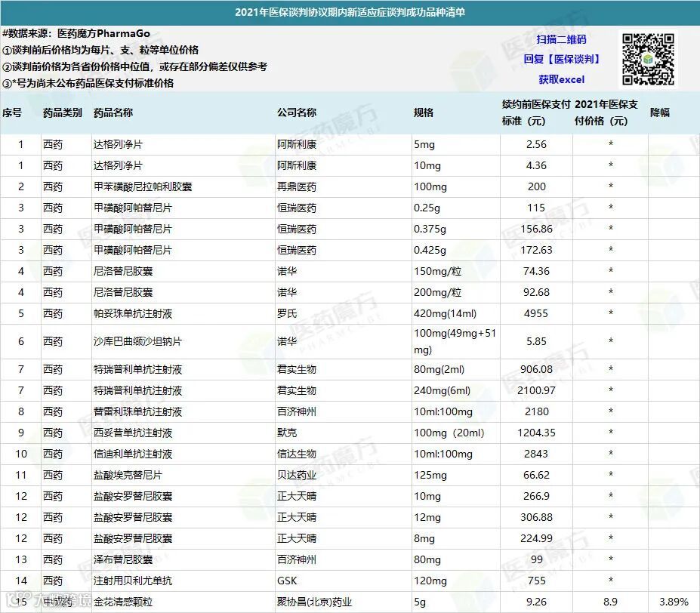700x613 pixels.
Task: Select the price cell '66.62'
Action: pos(536,475)
